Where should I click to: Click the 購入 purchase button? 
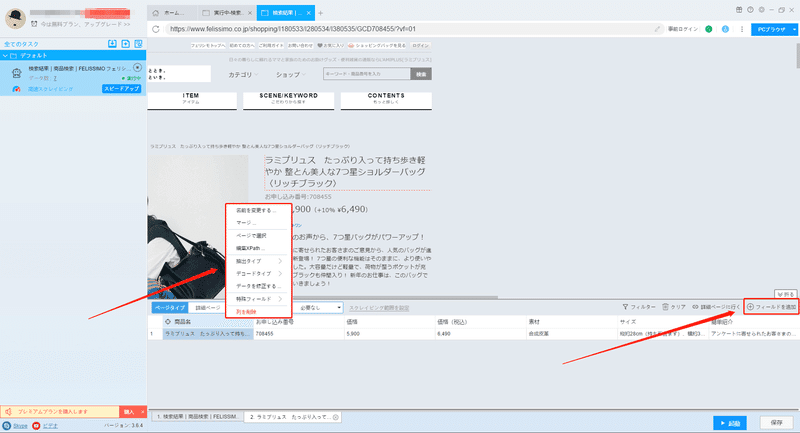coord(129,412)
